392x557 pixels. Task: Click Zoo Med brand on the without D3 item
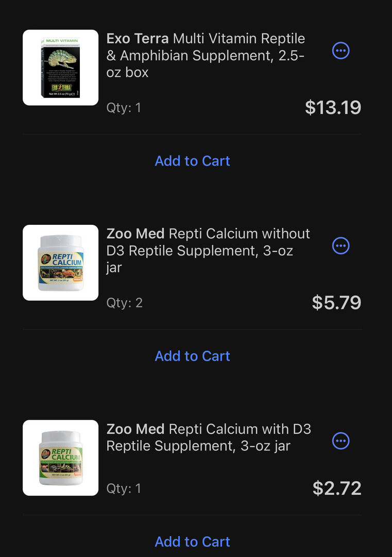[135, 234]
